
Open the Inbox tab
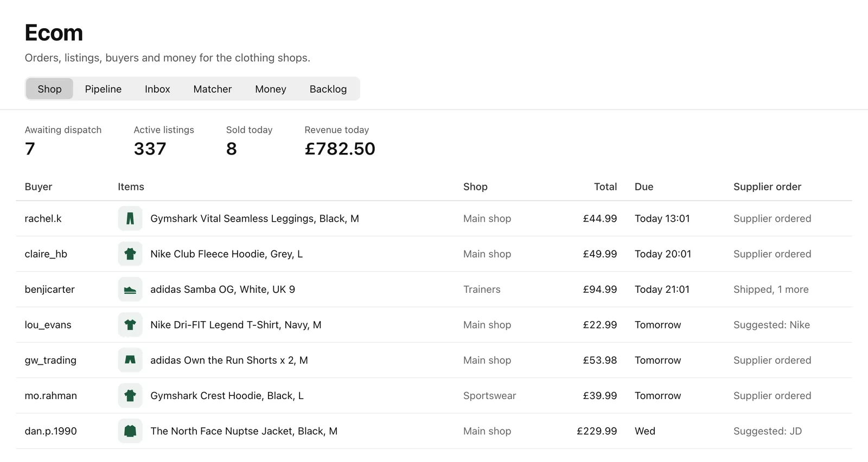pyautogui.click(x=157, y=89)
